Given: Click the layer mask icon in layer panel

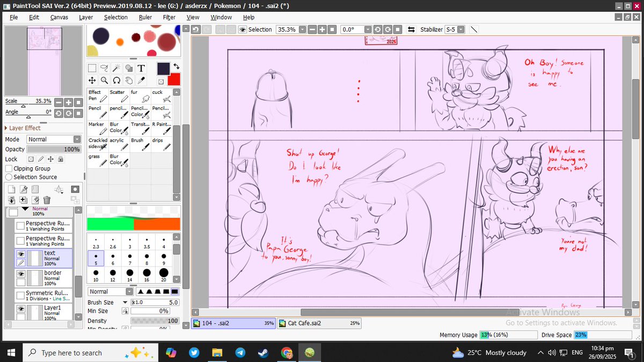Looking at the screenshot, I should 75,189.
